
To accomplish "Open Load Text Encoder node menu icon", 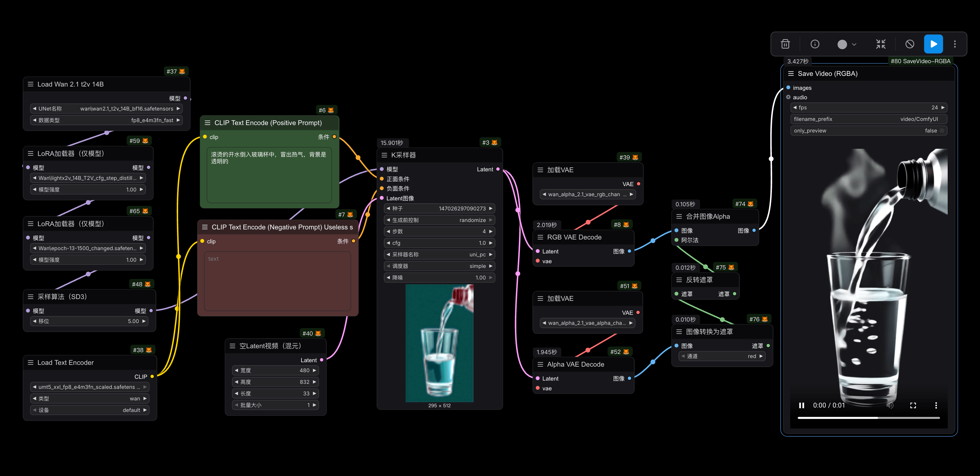I will (x=31, y=362).
